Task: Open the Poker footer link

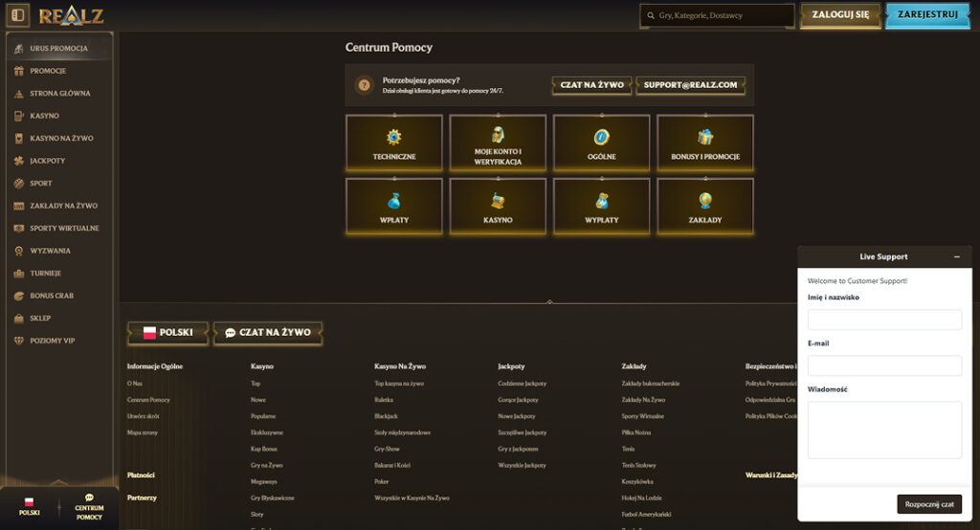Action: click(381, 481)
